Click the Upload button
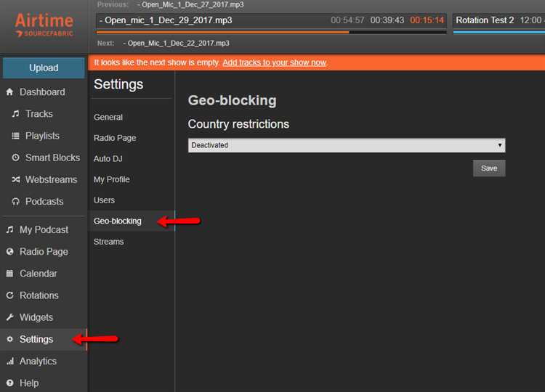Viewport: 545px width, 392px height. point(44,68)
